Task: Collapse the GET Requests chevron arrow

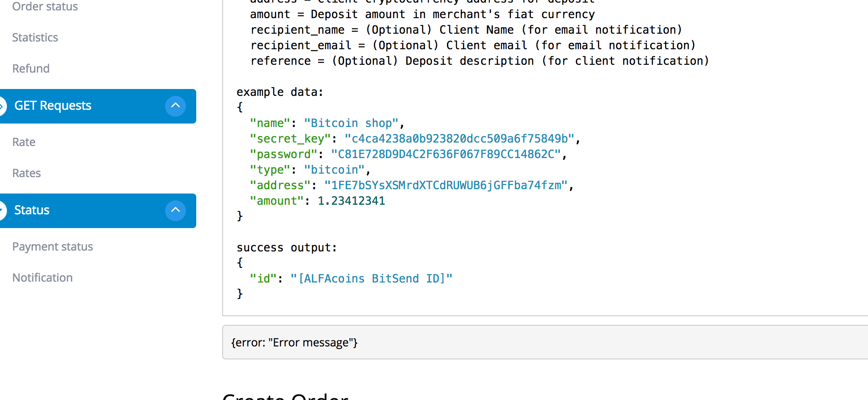Action: pyautogui.click(x=175, y=106)
